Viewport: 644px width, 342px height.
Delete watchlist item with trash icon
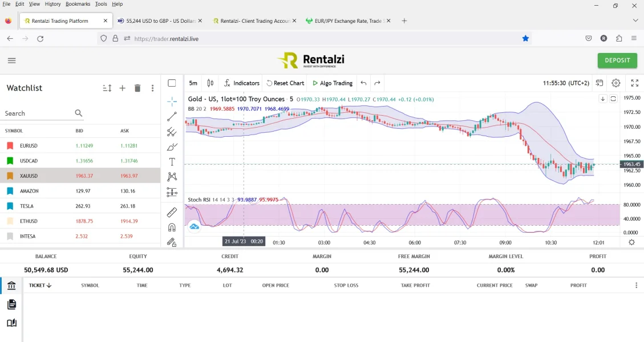137,88
